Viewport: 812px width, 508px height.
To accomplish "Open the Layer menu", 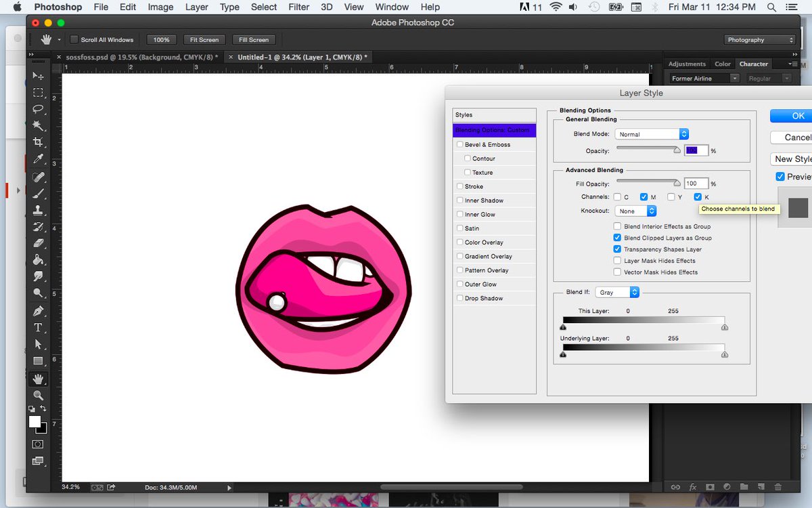I will click(197, 7).
